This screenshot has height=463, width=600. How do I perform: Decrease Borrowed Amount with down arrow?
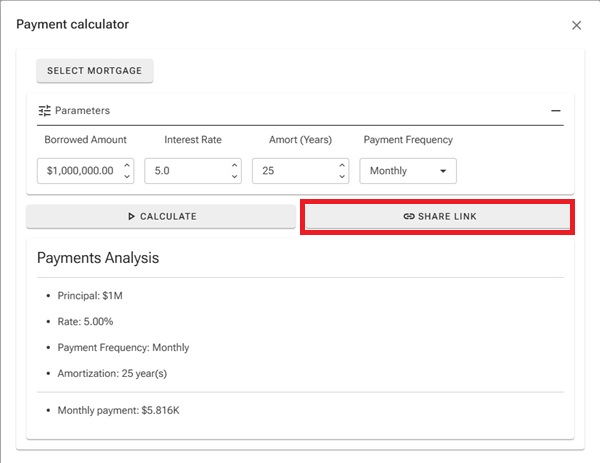126,177
